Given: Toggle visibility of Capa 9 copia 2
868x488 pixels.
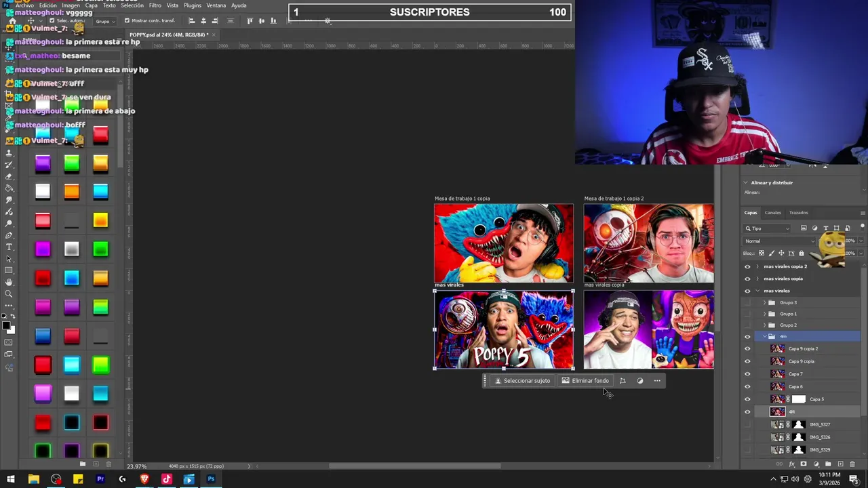Looking at the screenshot, I should (747, 348).
